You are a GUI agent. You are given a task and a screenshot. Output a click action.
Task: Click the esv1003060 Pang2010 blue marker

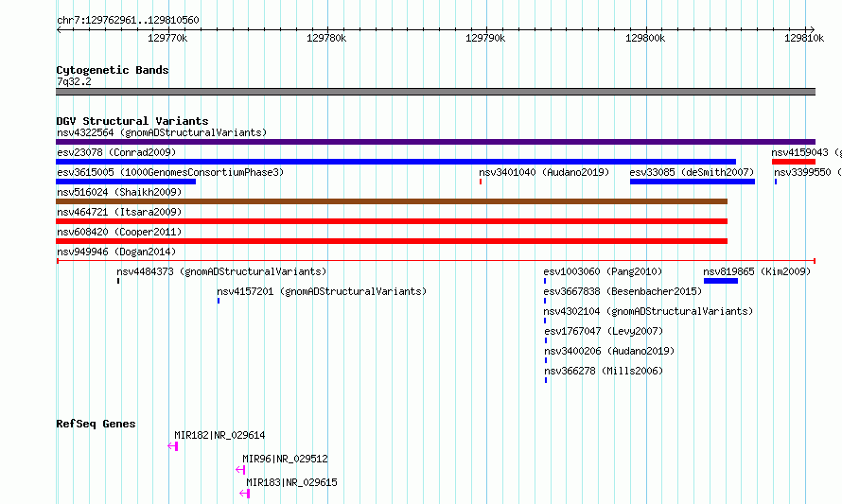point(545,281)
